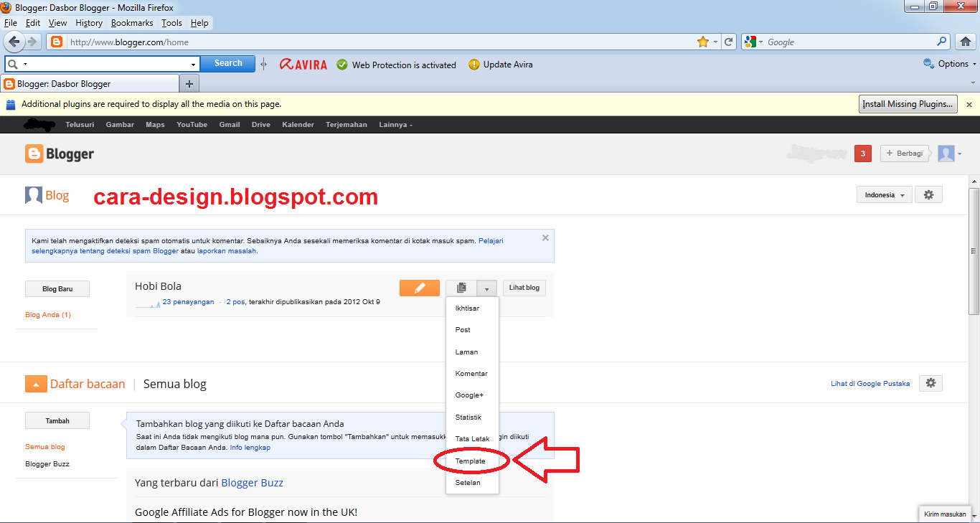Open the Firefox home page icon
980x523 pixels.
tap(966, 42)
